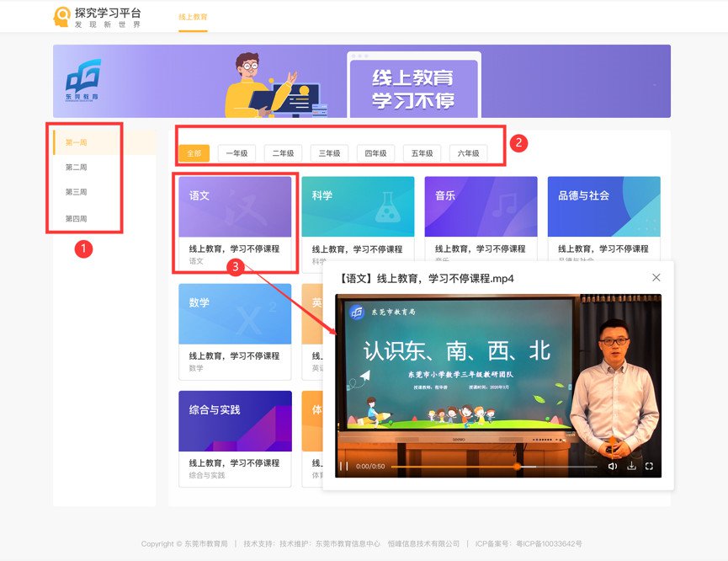
Task: Open the 综合与实践 course card
Action: pyautogui.click(x=235, y=436)
